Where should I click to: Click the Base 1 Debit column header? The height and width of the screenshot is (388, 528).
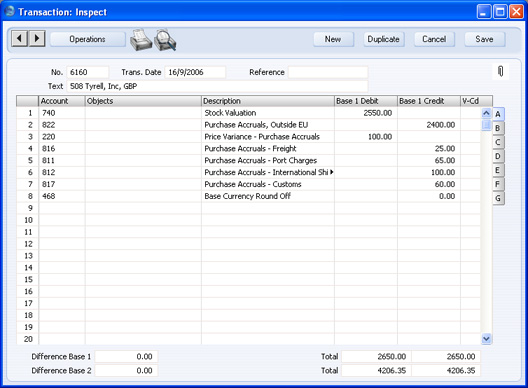point(366,101)
